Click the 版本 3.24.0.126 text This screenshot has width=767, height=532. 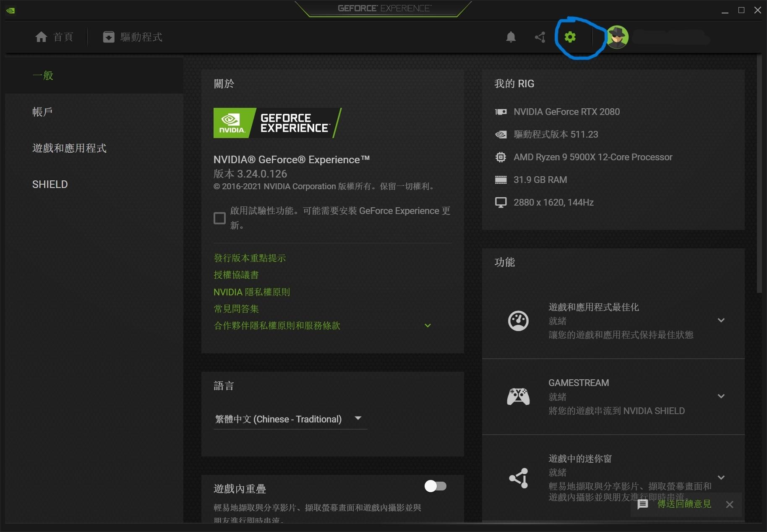coord(250,174)
